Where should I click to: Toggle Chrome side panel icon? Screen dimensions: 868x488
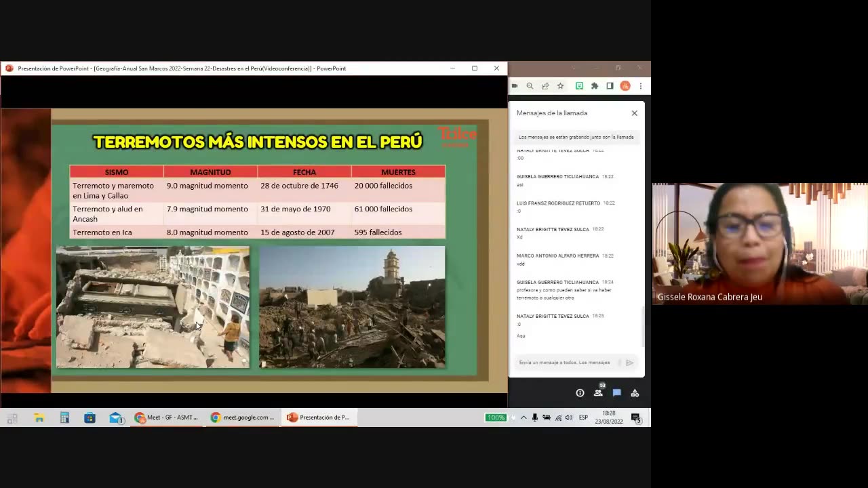[610, 86]
